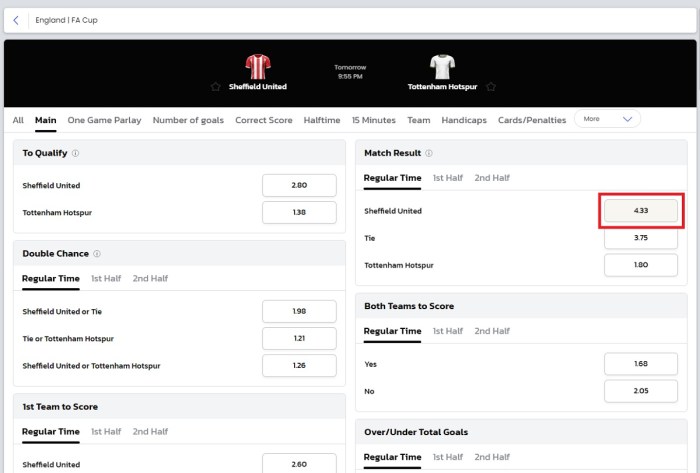Select 1st Half in Double Chance
The image size is (700, 473).
pyautogui.click(x=106, y=278)
